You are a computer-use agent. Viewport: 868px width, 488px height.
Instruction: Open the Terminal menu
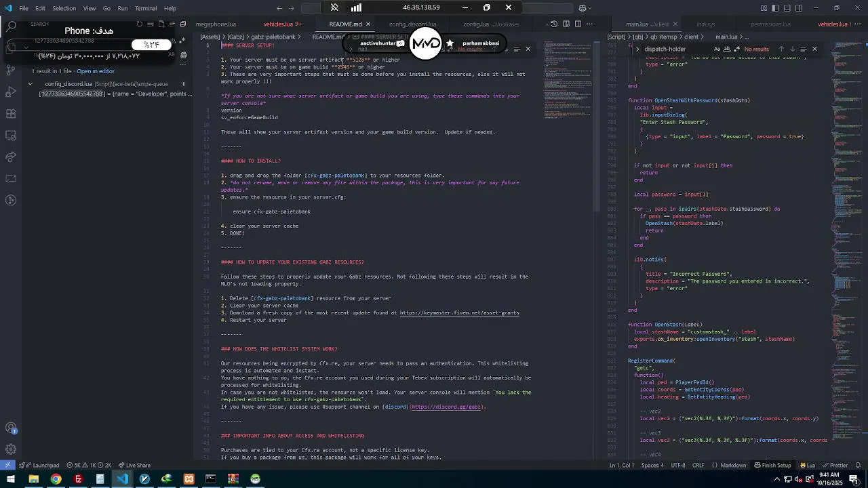point(146,8)
